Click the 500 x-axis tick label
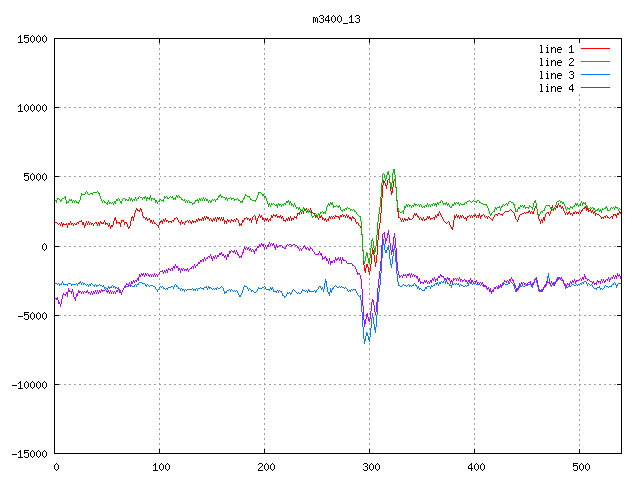 click(580, 467)
